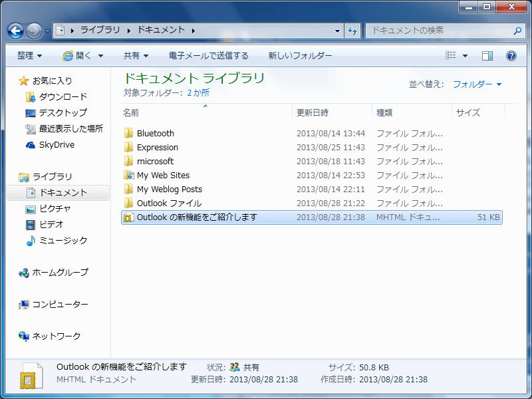
Task: Click ドキュメント in the address breadcrumb
Action: click(161, 30)
